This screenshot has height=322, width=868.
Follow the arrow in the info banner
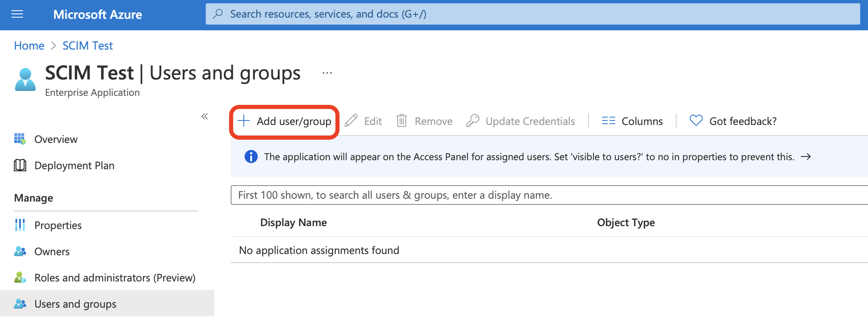[x=806, y=157]
